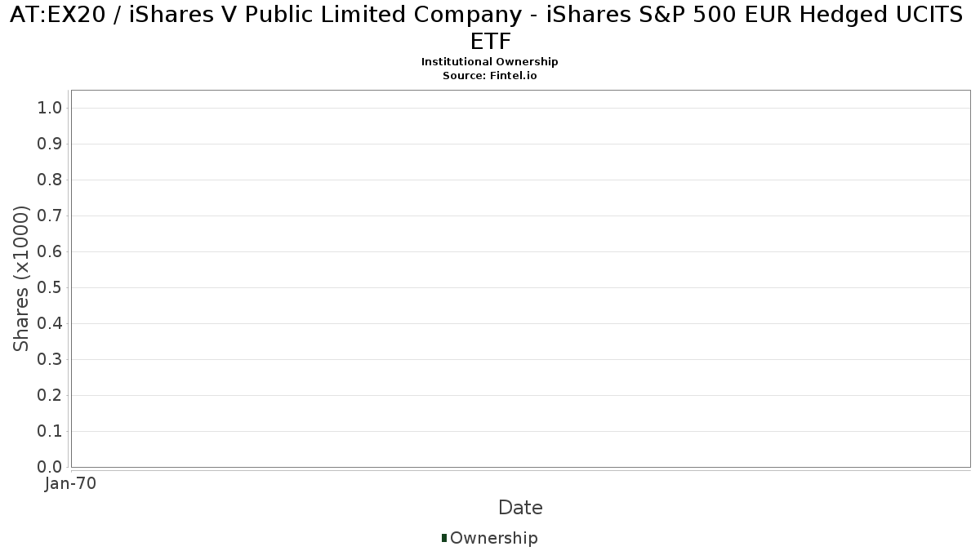Select the 0.3 y-axis tick label
This screenshot has height=551, width=980.
point(51,360)
